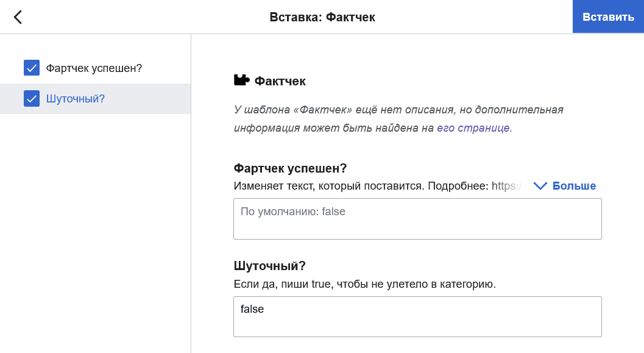Click the bold Фартчек успешен? parameter heading

point(290,168)
